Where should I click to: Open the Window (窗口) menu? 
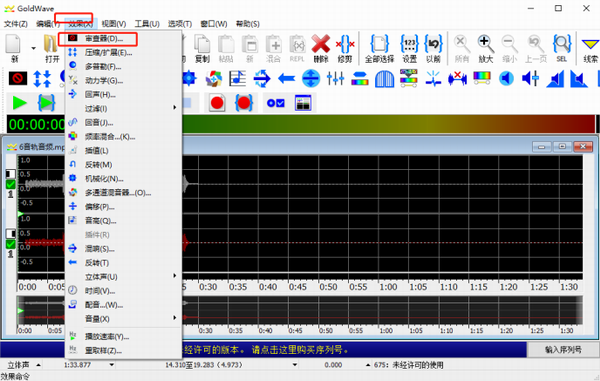point(214,24)
